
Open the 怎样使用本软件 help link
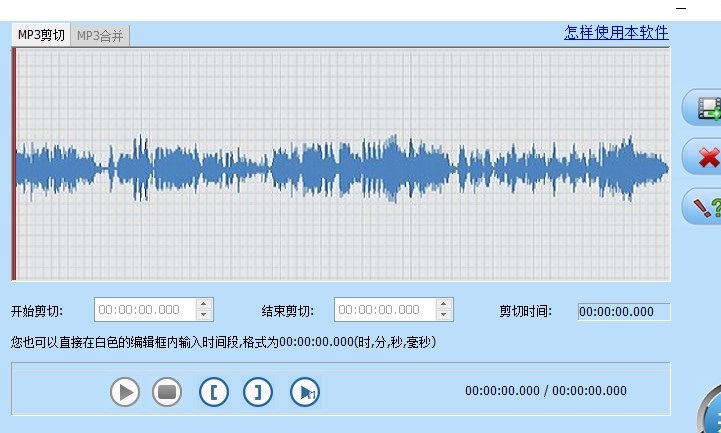click(x=616, y=32)
